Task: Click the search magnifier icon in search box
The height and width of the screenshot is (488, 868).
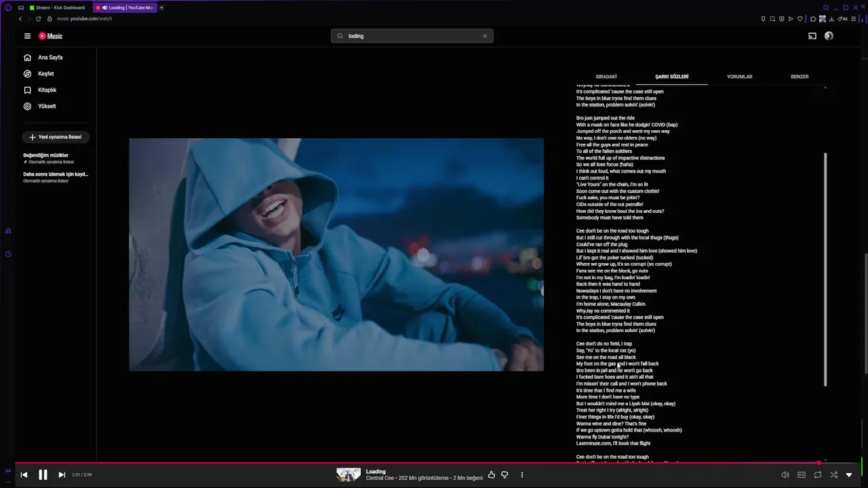Action: [x=340, y=36]
